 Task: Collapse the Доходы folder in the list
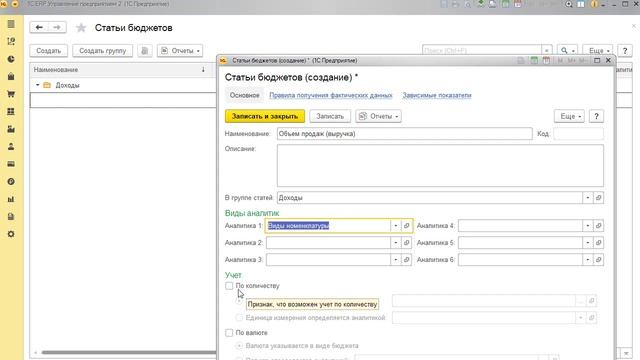[x=38, y=85]
